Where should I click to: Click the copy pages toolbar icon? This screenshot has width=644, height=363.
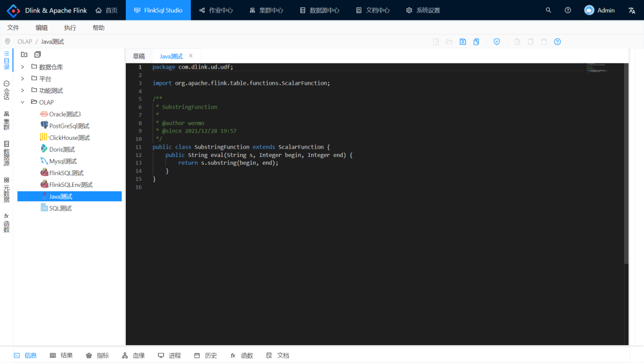(x=530, y=42)
